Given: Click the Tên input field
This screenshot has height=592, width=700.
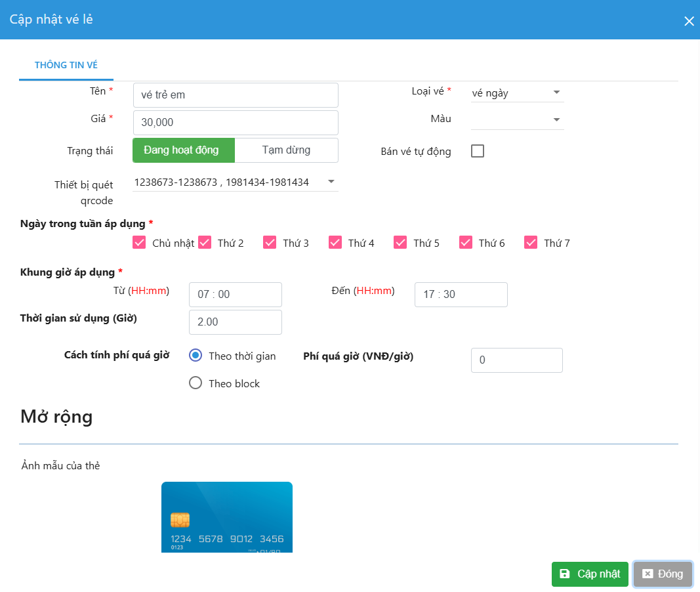Looking at the screenshot, I should [x=235, y=95].
